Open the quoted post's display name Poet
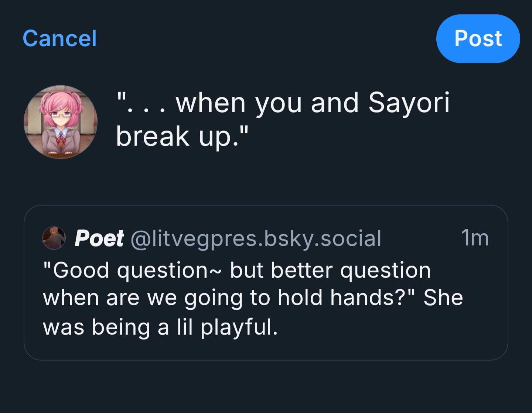Screen dimensions: 532x413 99,238
